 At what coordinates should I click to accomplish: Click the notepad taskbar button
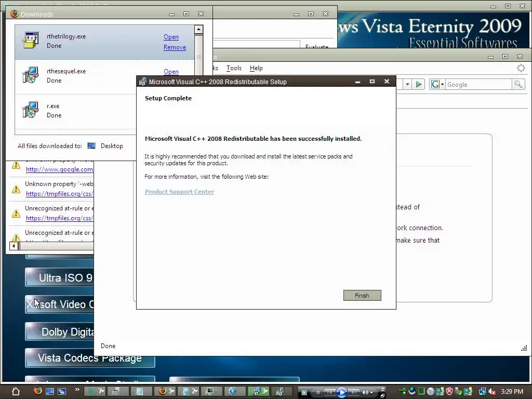pos(141,391)
